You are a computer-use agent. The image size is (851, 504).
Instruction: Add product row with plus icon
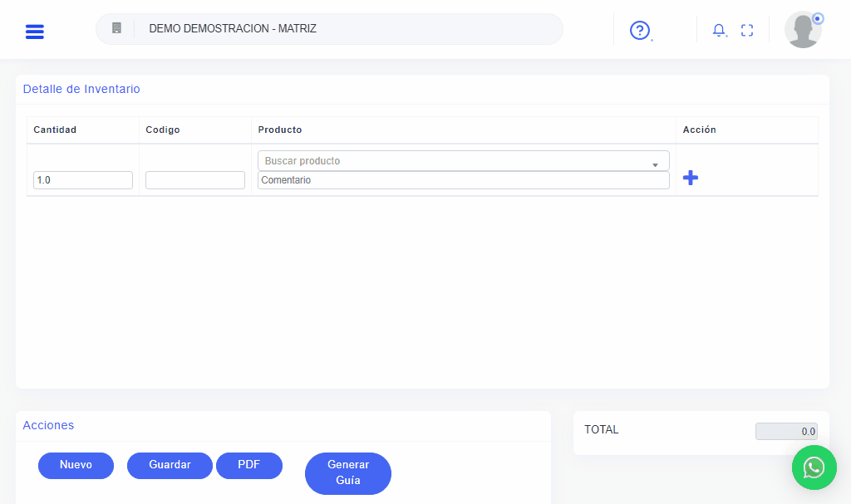[690, 178]
